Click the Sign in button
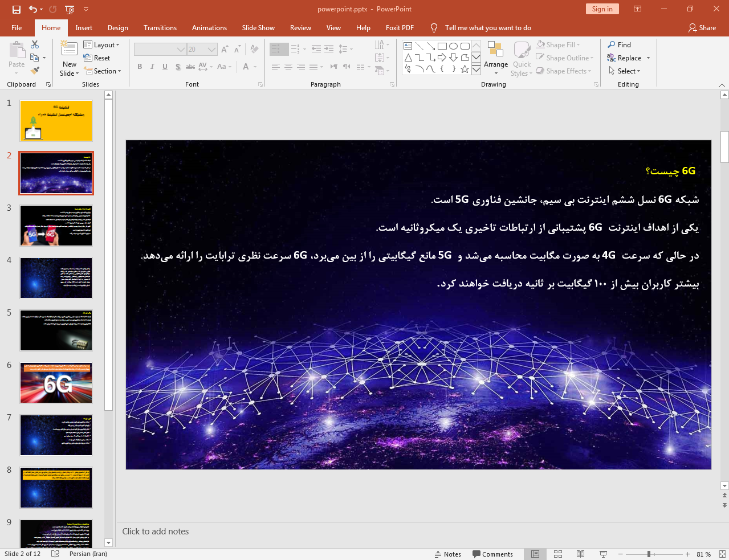Screen dimensions: 729x560 (x=602, y=9)
